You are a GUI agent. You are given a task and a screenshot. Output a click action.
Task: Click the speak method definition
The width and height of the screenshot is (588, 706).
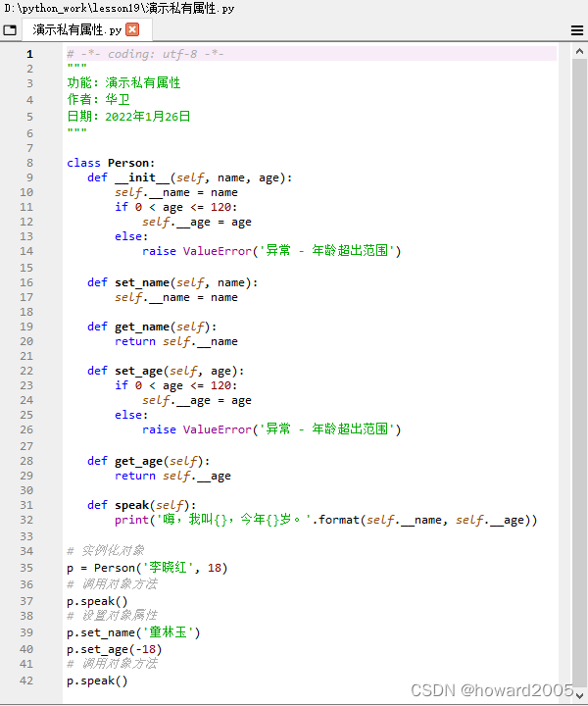point(142,505)
